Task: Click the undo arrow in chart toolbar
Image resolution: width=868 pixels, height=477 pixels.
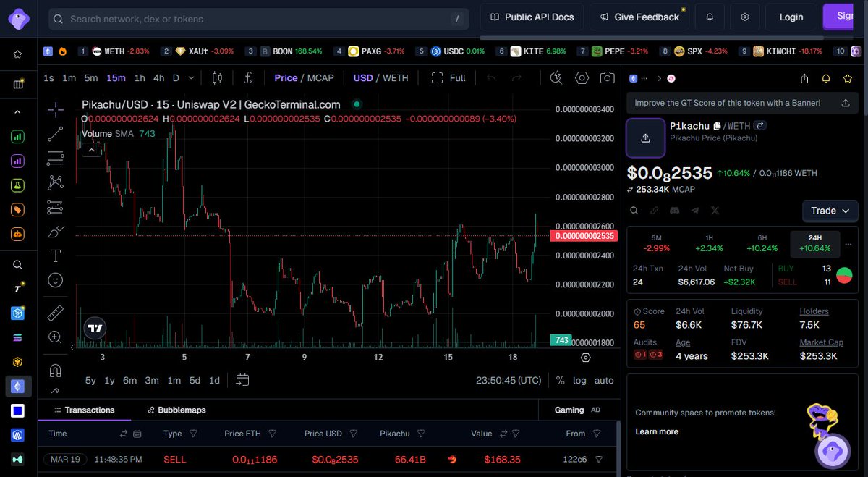Action: pyautogui.click(x=491, y=77)
